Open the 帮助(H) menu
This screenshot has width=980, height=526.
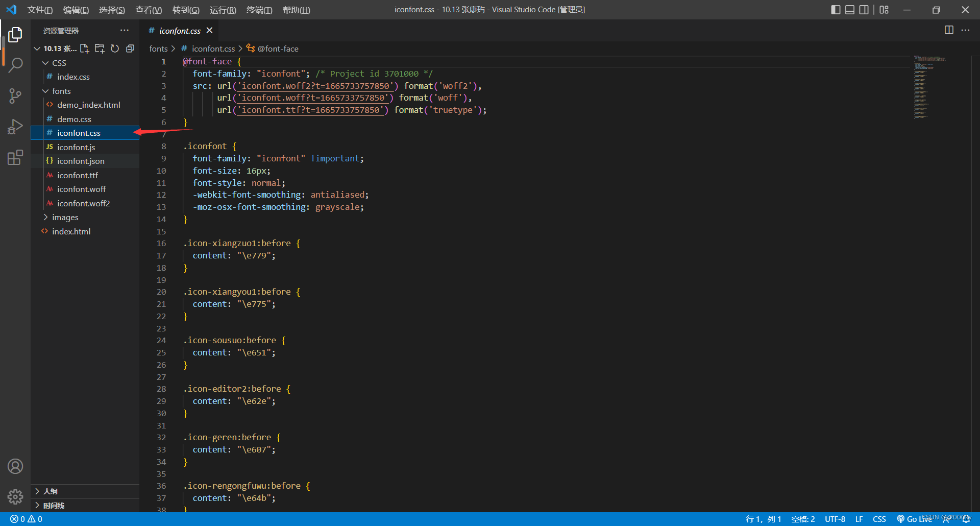(x=297, y=10)
